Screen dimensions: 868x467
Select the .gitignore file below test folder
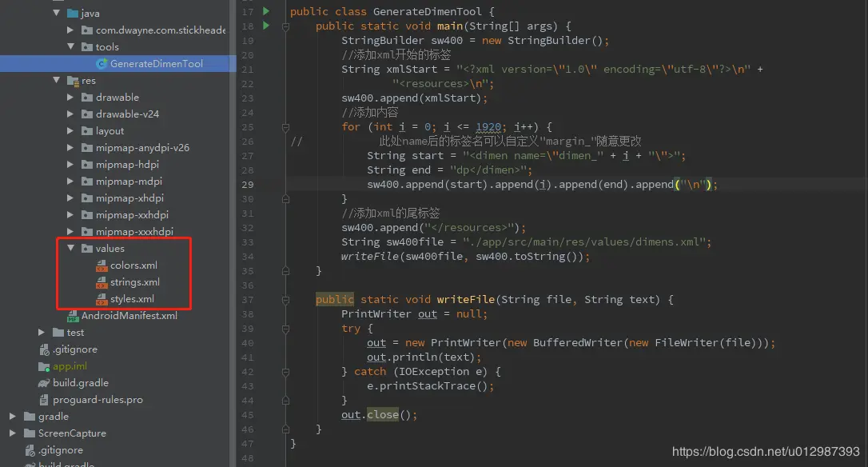coord(75,349)
